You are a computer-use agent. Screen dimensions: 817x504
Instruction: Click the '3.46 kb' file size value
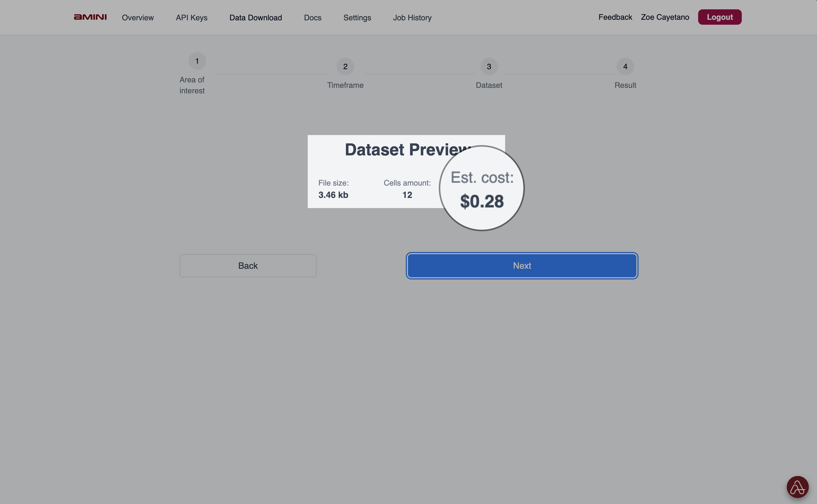click(x=333, y=195)
